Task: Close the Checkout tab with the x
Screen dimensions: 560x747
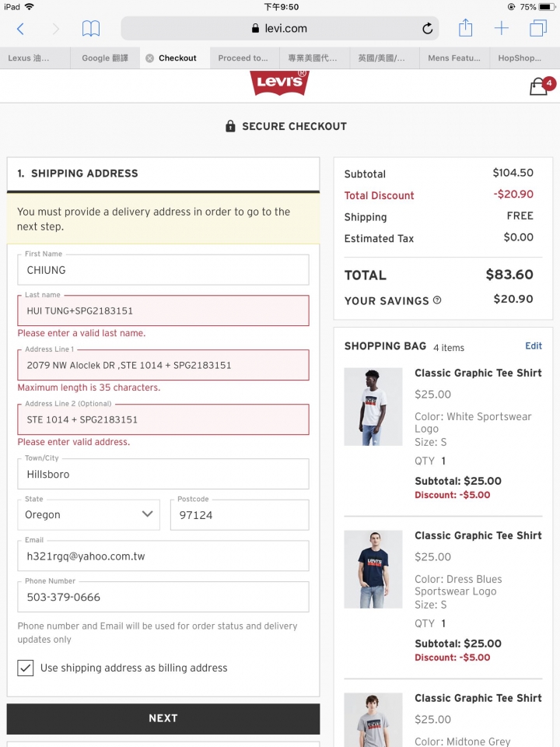Action: coord(149,58)
